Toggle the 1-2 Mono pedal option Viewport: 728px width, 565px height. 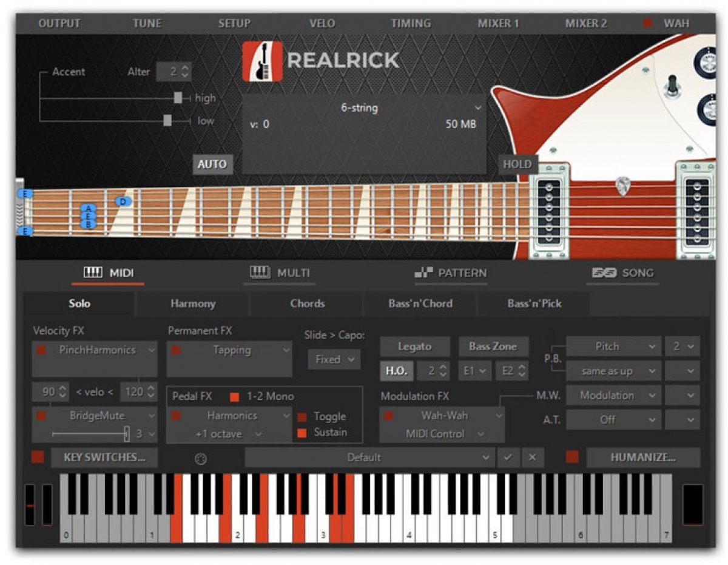pos(234,397)
